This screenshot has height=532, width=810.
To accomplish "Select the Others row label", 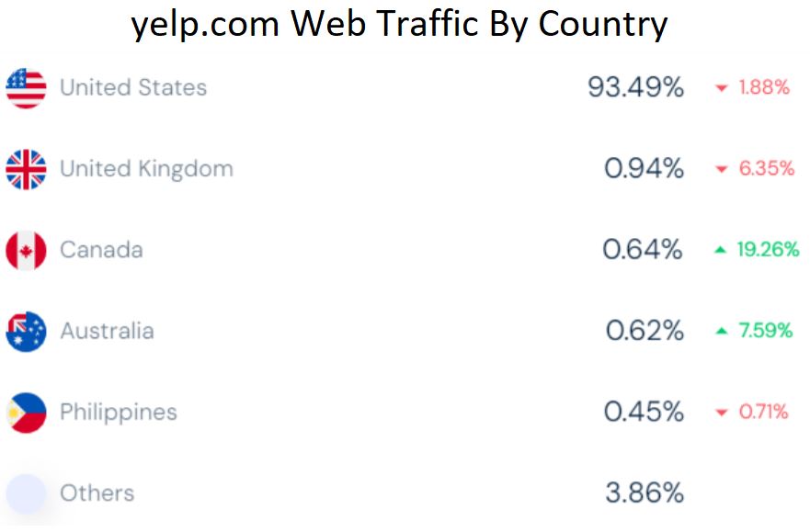I will click(x=97, y=493).
